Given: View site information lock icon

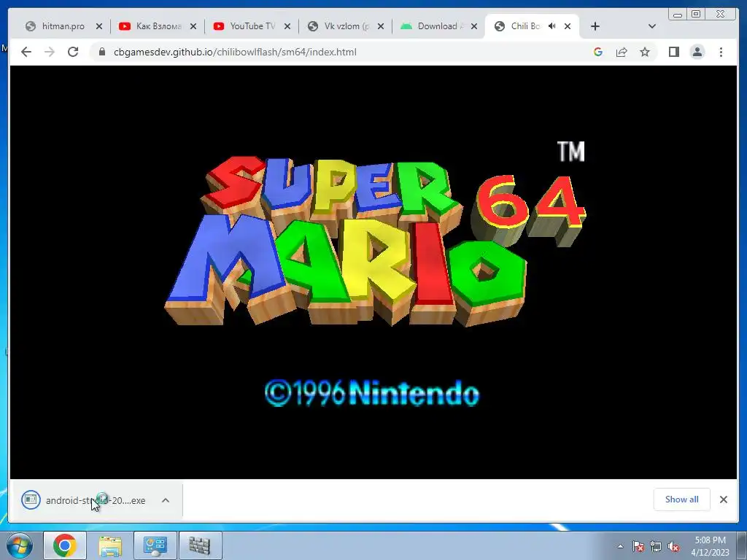Looking at the screenshot, I should (x=101, y=52).
